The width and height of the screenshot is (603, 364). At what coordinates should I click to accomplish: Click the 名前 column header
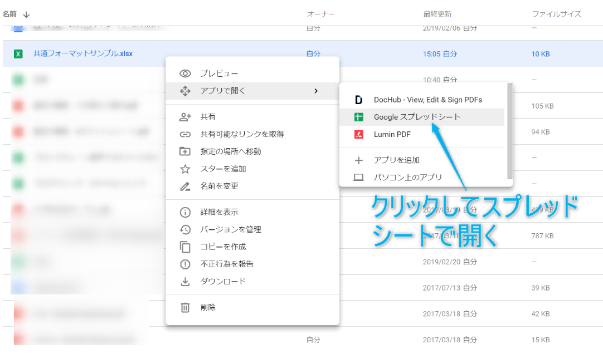pos(9,14)
